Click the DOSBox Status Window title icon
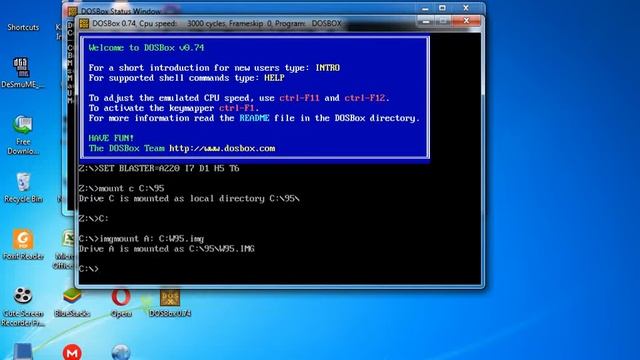Viewport: 640px width, 360px height. tap(72, 11)
